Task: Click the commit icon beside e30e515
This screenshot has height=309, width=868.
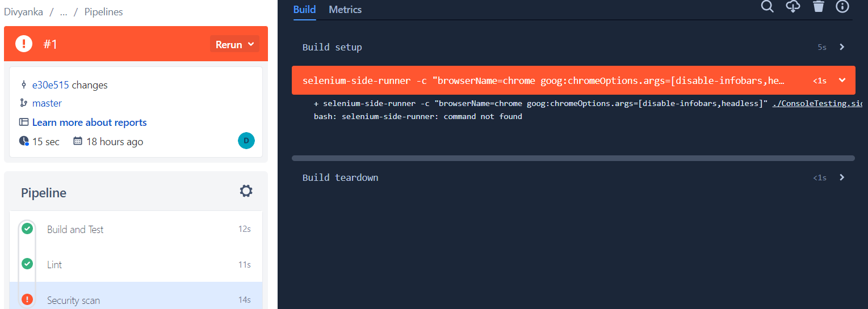Action: (x=23, y=85)
